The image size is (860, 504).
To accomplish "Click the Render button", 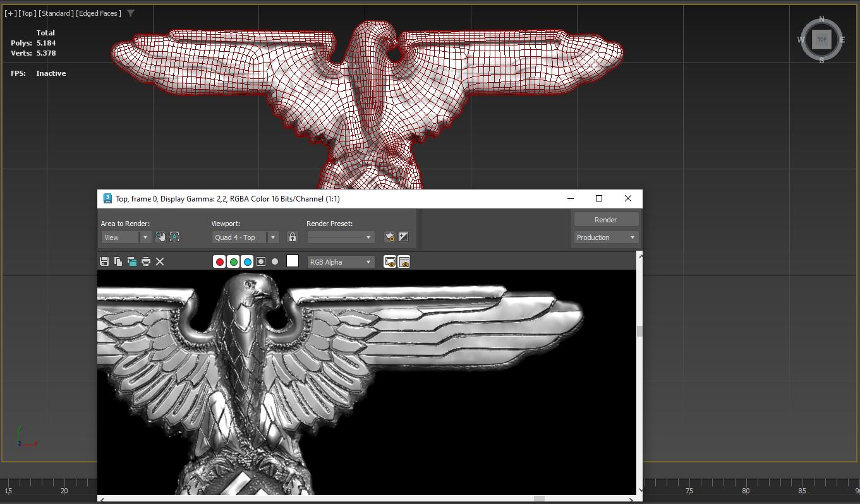I will coord(605,220).
